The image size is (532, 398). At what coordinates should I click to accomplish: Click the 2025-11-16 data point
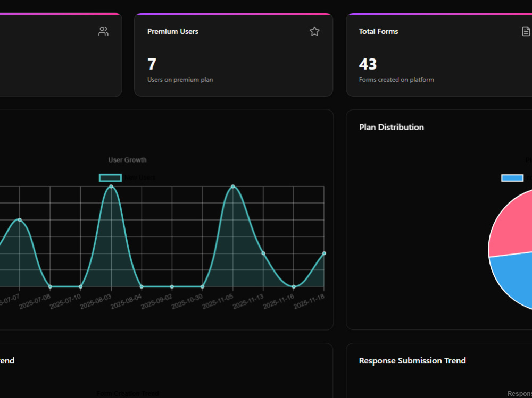(x=294, y=286)
